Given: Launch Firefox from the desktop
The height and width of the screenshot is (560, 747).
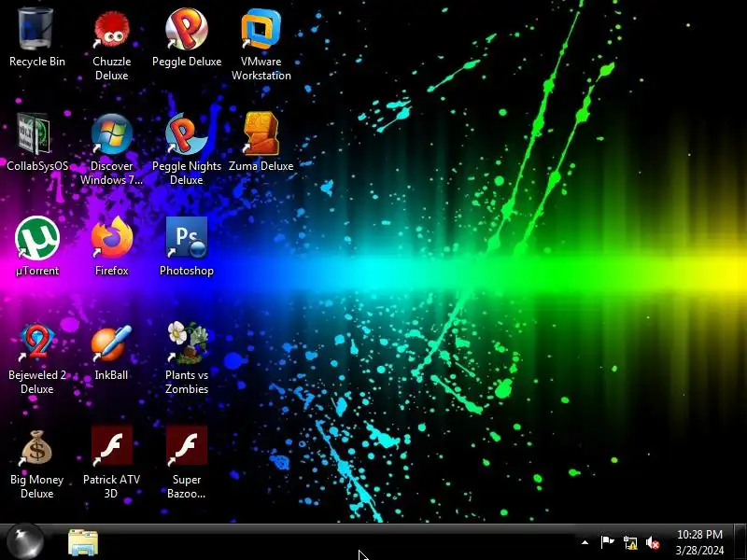Looking at the screenshot, I should pos(111,246).
